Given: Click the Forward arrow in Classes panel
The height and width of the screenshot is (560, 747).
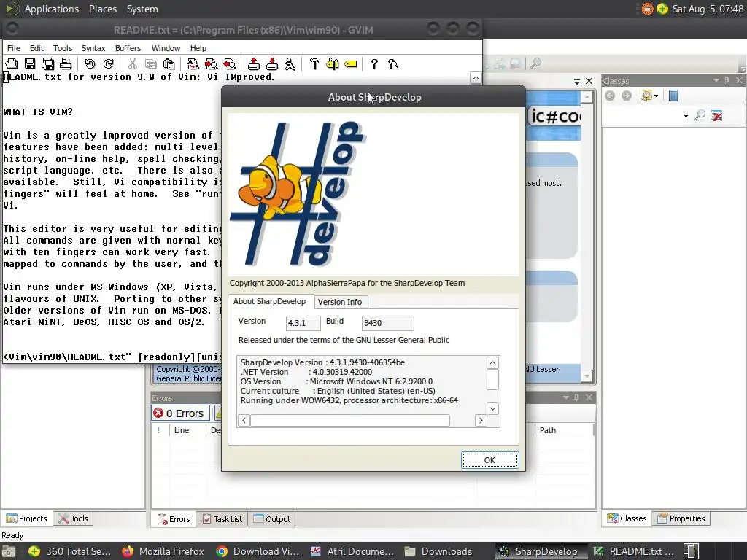Looking at the screenshot, I should click(x=627, y=96).
